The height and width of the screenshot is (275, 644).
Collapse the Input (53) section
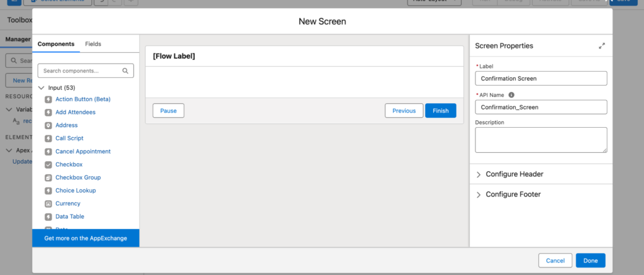41,88
